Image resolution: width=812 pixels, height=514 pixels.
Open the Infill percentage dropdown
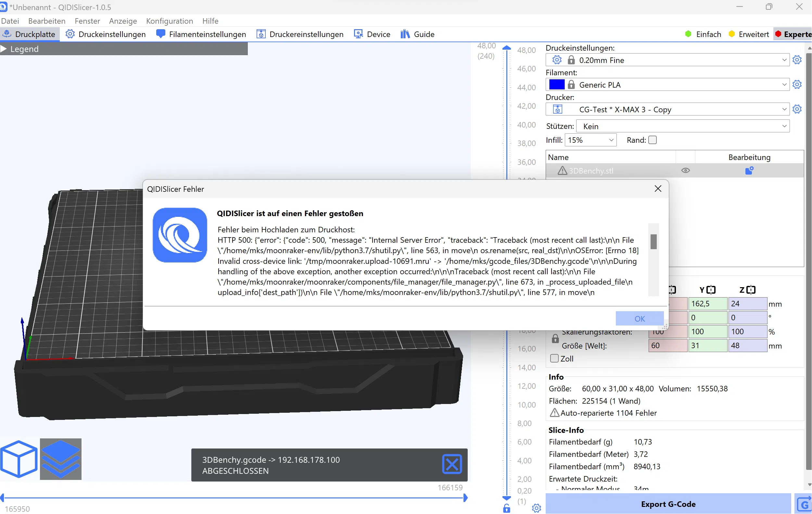[x=590, y=140]
